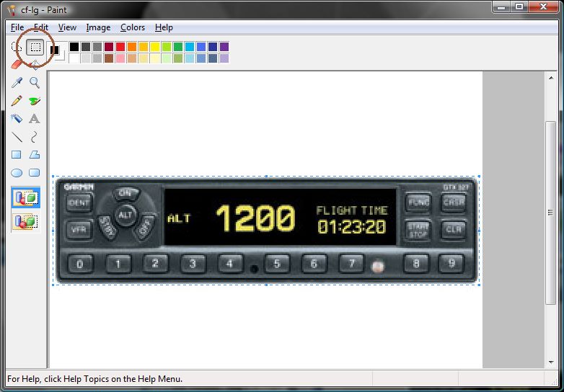
Task: Open the Edit menu
Action: (x=41, y=27)
